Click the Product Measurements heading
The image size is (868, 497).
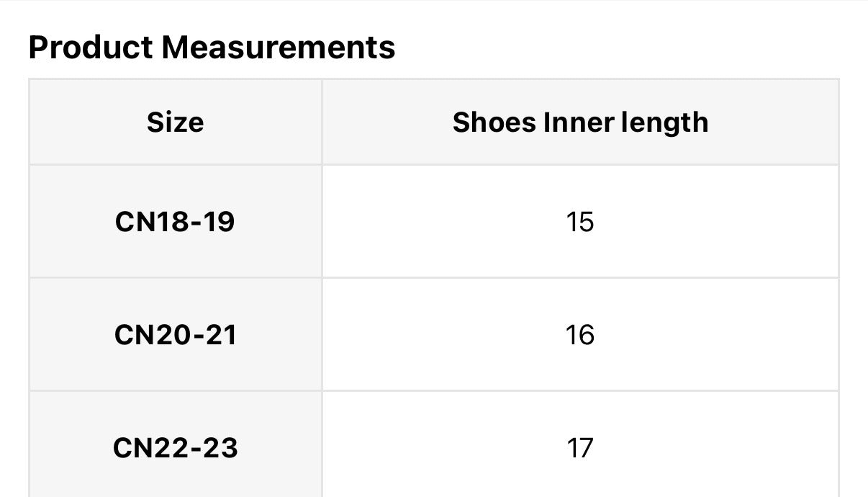(212, 48)
